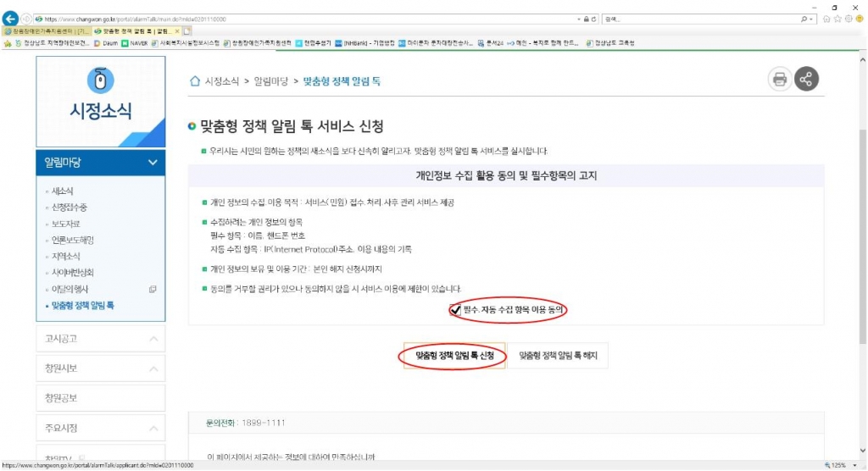Switch to the 창원장애인가족지원센터 browser tab
This screenshot has height=471, width=868.
pos(47,31)
